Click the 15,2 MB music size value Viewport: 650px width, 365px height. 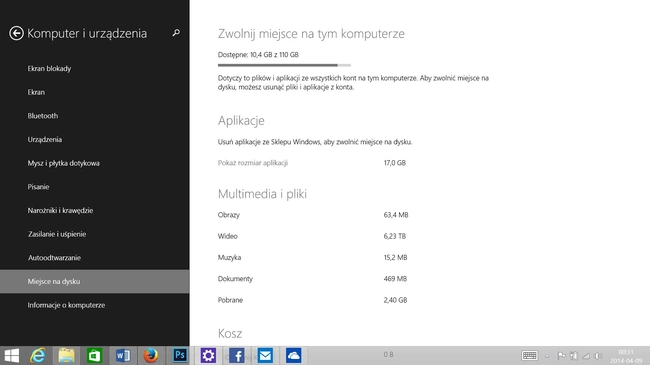click(395, 257)
